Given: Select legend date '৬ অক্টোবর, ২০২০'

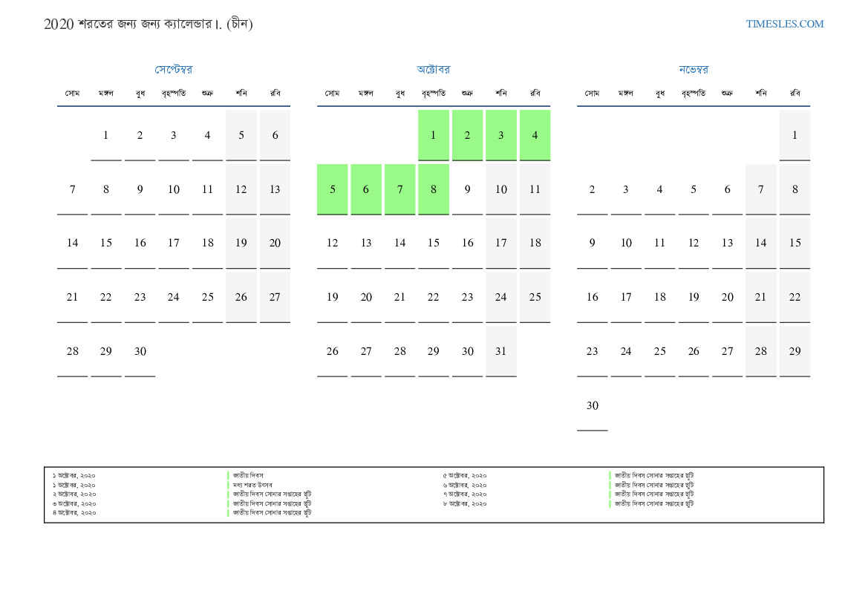Looking at the screenshot, I should (465, 485).
